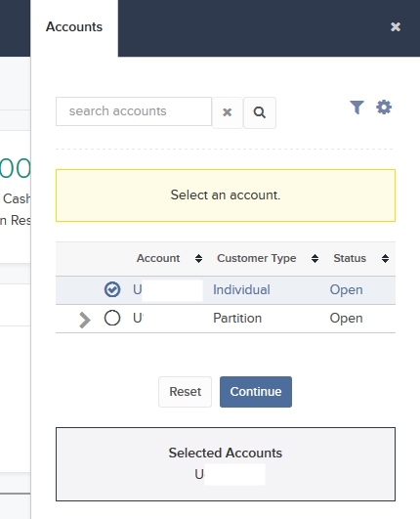
Task: Sort by Account column arrows
Action: (x=198, y=258)
